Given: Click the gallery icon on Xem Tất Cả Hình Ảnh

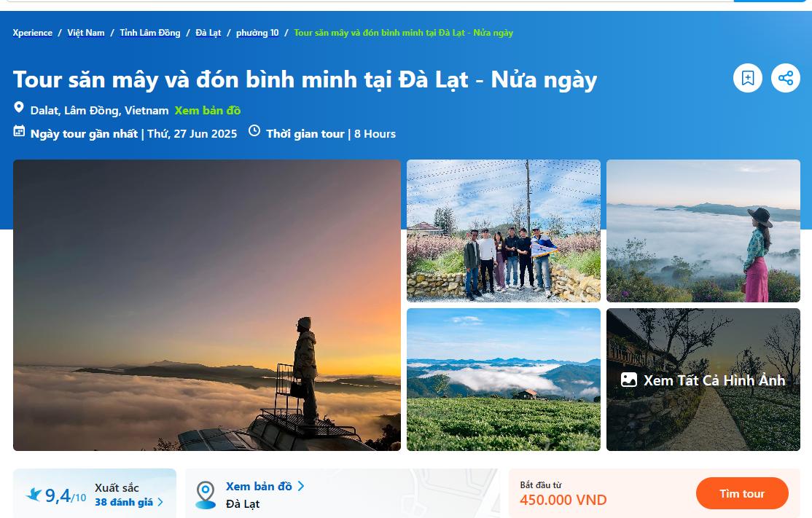Looking at the screenshot, I should pyautogui.click(x=628, y=380).
